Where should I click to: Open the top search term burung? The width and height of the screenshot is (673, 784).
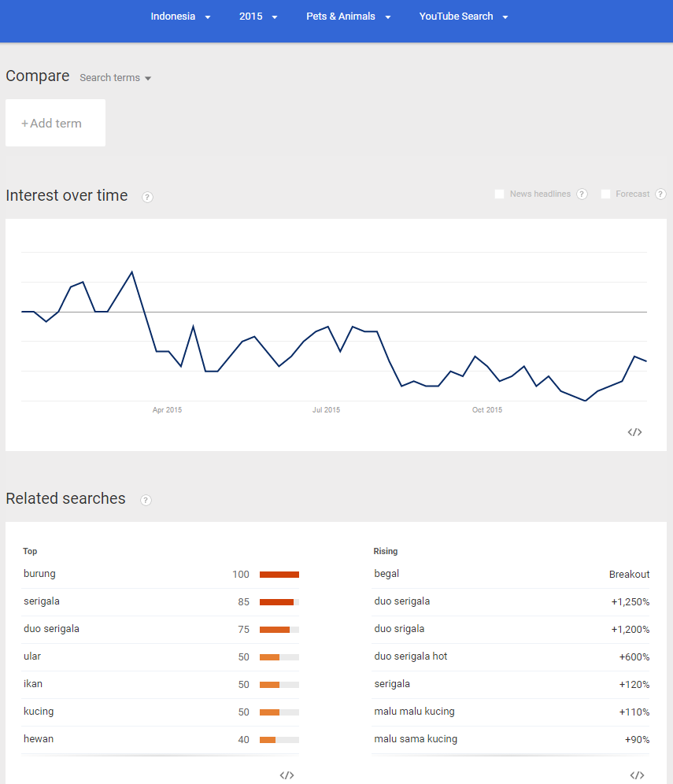39,574
